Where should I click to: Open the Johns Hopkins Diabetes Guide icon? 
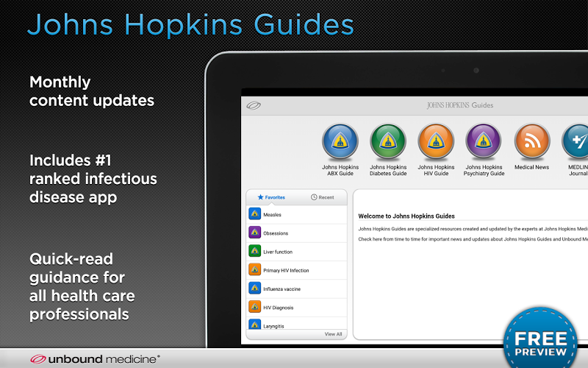(x=388, y=141)
